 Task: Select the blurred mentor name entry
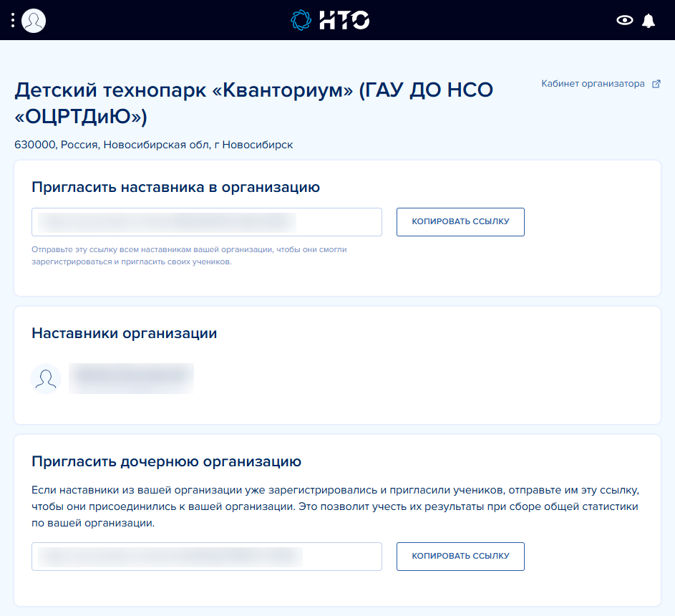point(131,378)
